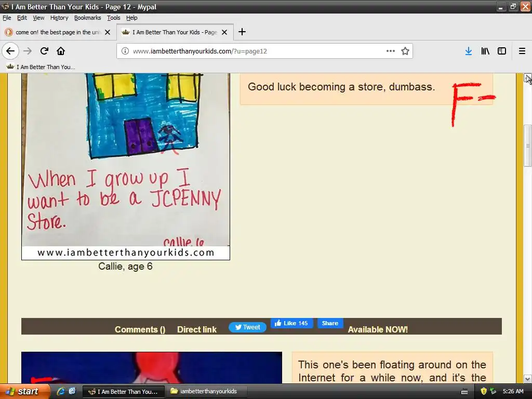This screenshot has height=399, width=532.
Task: Click the network connection tray icon
Action: tap(493, 392)
